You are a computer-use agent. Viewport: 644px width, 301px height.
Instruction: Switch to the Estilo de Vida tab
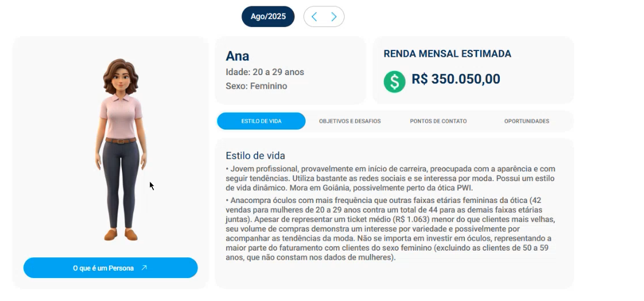(261, 121)
